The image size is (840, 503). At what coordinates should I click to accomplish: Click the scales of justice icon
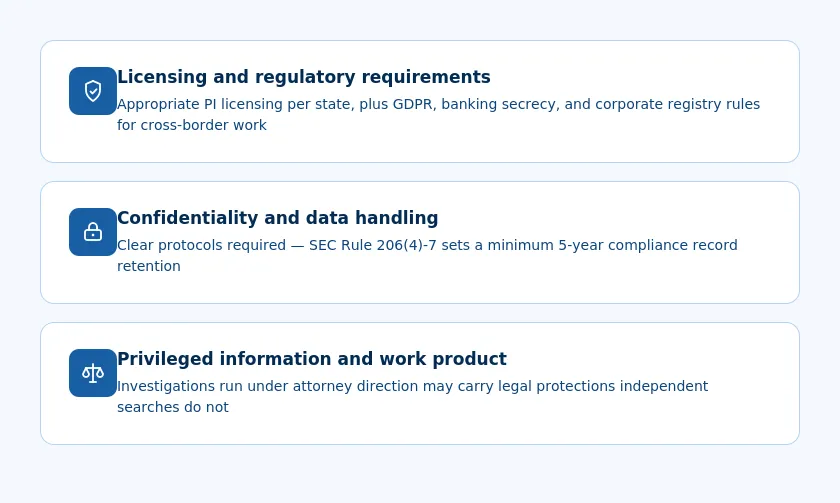tap(93, 373)
